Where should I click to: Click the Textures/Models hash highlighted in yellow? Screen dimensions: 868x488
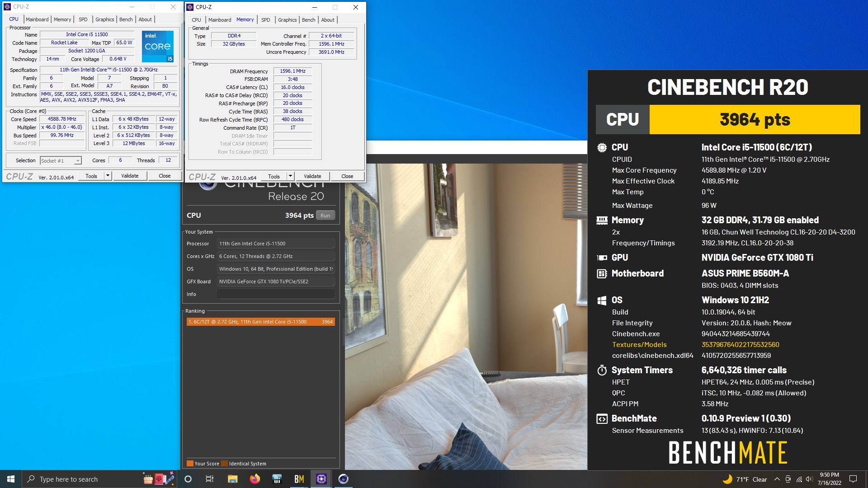click(x=740, y=345)
